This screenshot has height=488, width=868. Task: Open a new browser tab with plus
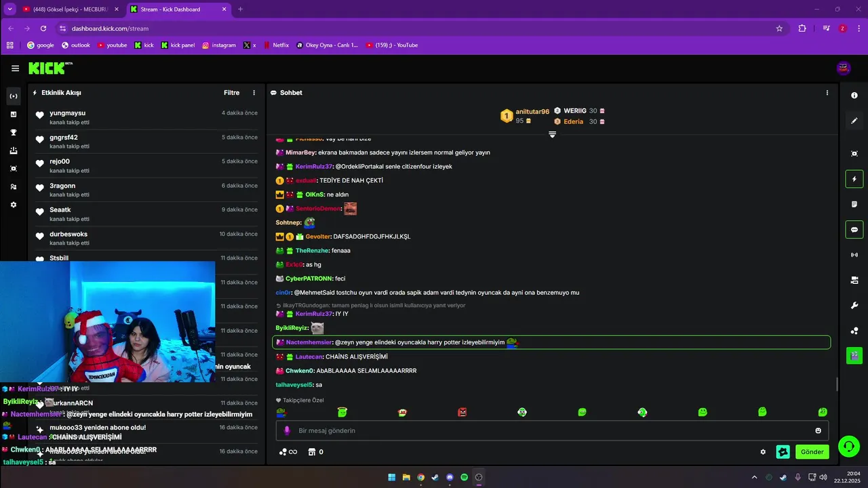coord(240,9)
